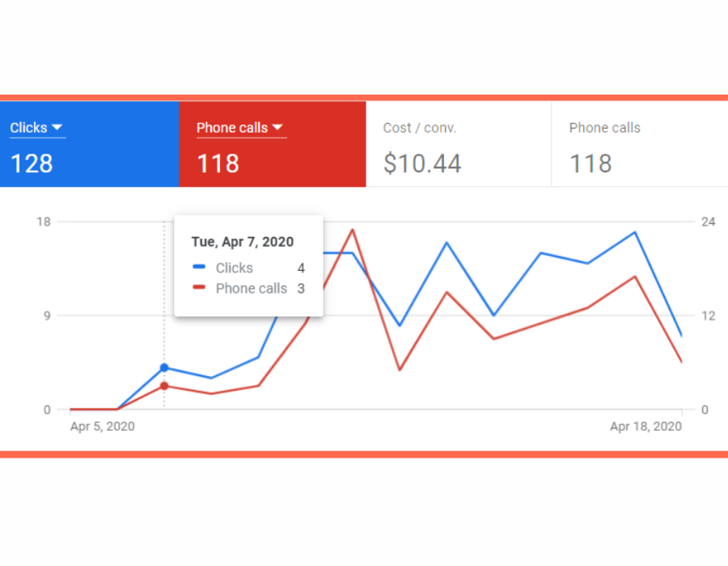Click the 118 value in red card
This screenshot has height=566, width=728.
click(x=218, y=163)
